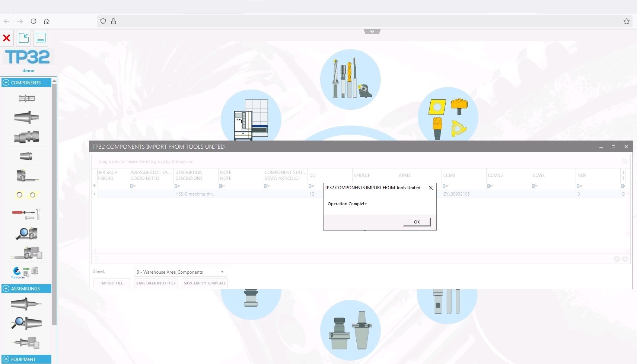Viewport: 637px width, 364px height.
Task: Expand the grid row arrow indicator
Action: (95, 194)
